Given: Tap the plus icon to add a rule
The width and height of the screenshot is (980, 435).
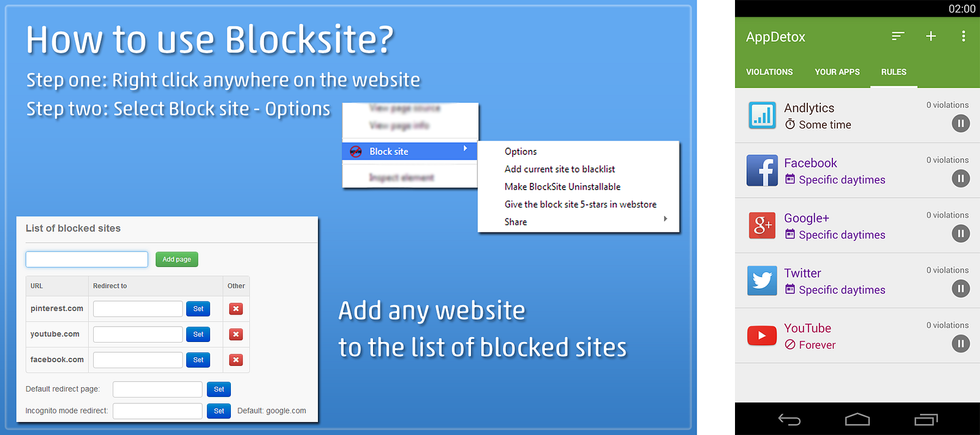Looking at the screenshot, I should click(x=931, y=36).
